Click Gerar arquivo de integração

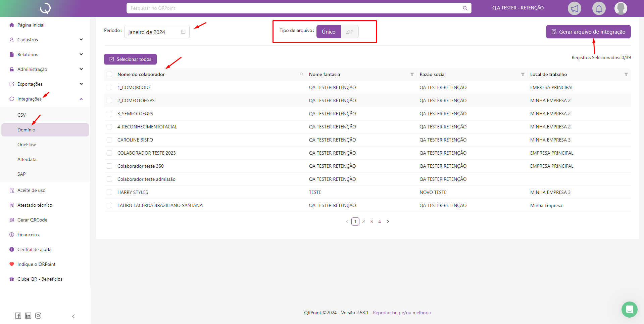pyautogui.click(x=588, y=32)
